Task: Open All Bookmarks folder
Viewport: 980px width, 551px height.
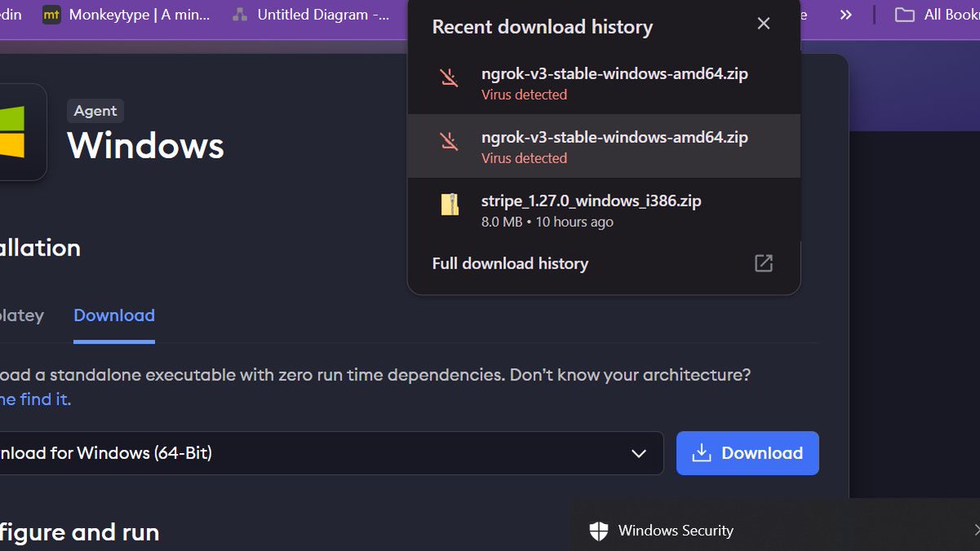Action: [938, 15]
